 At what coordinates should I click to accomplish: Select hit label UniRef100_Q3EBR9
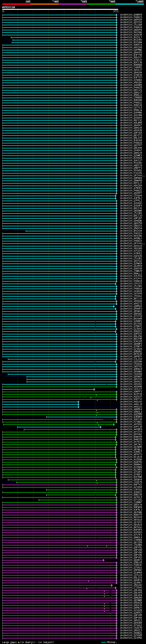click(131, 417)
